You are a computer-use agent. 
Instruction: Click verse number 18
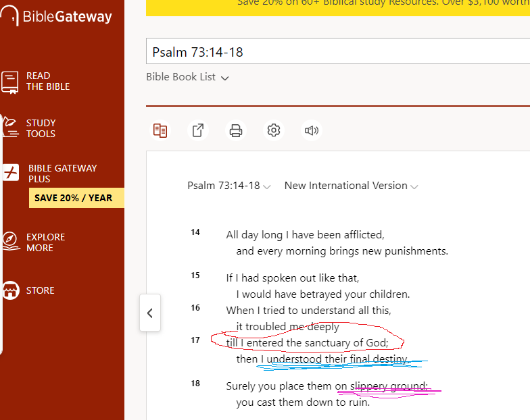[195, 384]
